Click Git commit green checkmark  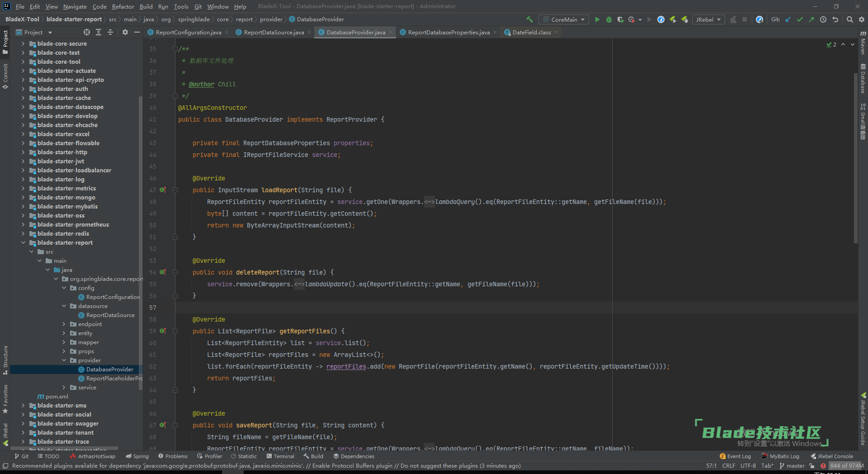pyautogui.click(x=800, y=19)
